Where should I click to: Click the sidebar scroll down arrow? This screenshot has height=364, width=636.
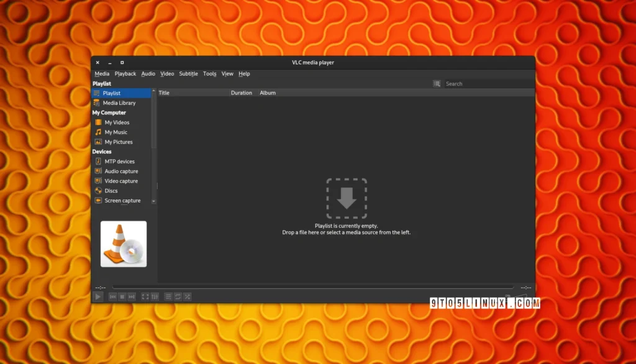(154, 201)
